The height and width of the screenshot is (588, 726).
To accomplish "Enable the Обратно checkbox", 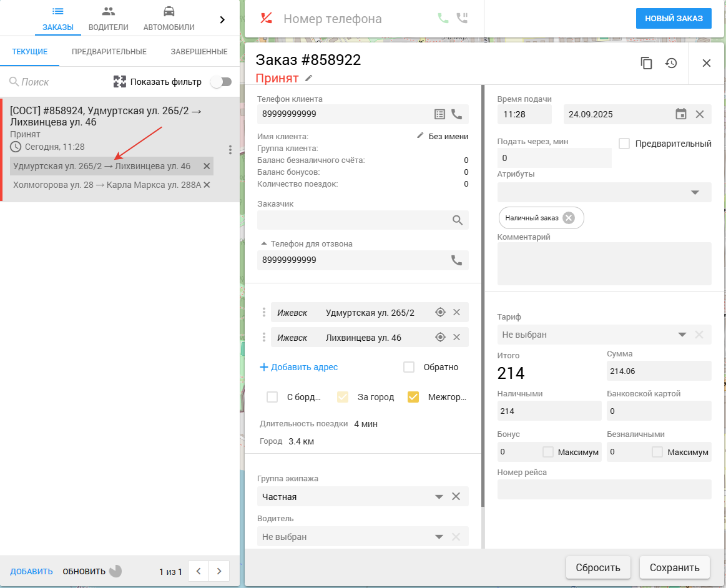I will click(x=409, y=367).
